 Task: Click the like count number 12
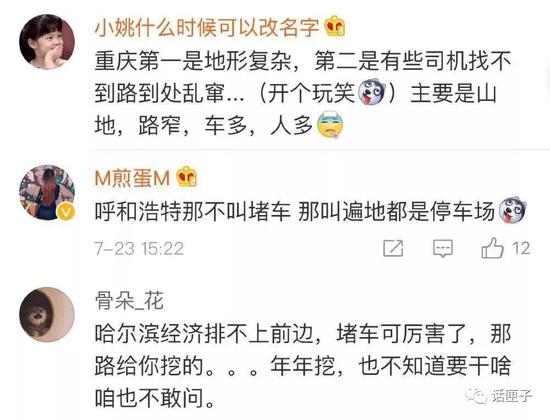tap(521, 248)
